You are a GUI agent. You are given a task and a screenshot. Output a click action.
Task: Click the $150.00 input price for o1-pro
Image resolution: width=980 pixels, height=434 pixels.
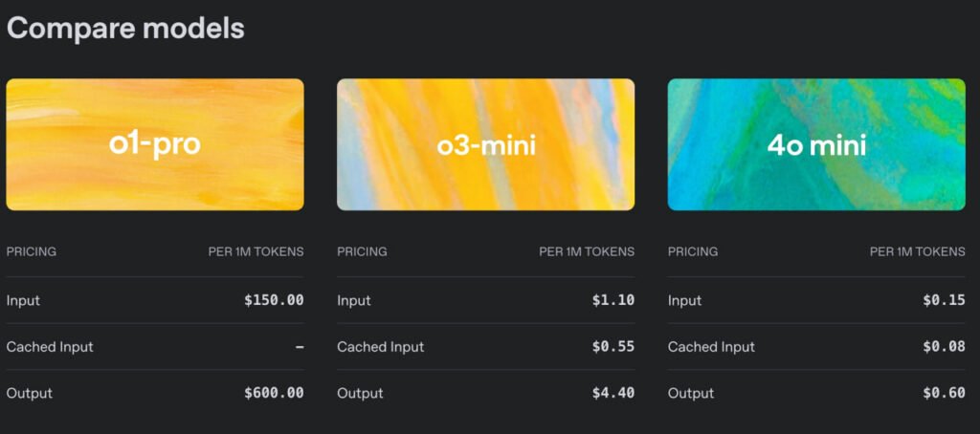[274, 300]
